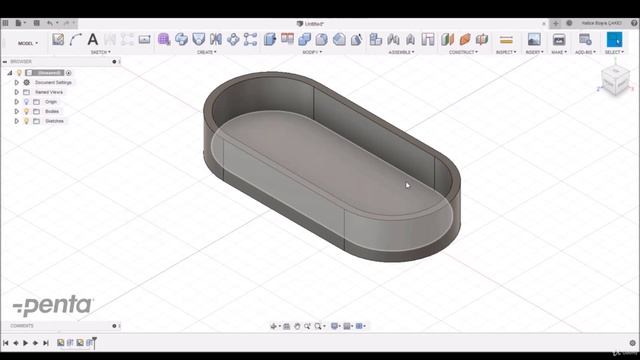Open the CONSTRUCT menu
This screenshot has height=360, width=640.
tap(464, 52)
